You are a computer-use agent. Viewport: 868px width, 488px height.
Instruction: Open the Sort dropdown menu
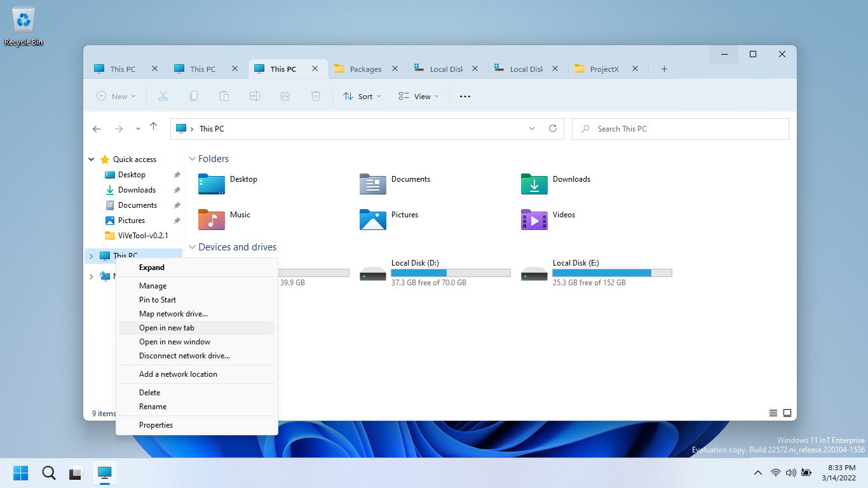362,97
